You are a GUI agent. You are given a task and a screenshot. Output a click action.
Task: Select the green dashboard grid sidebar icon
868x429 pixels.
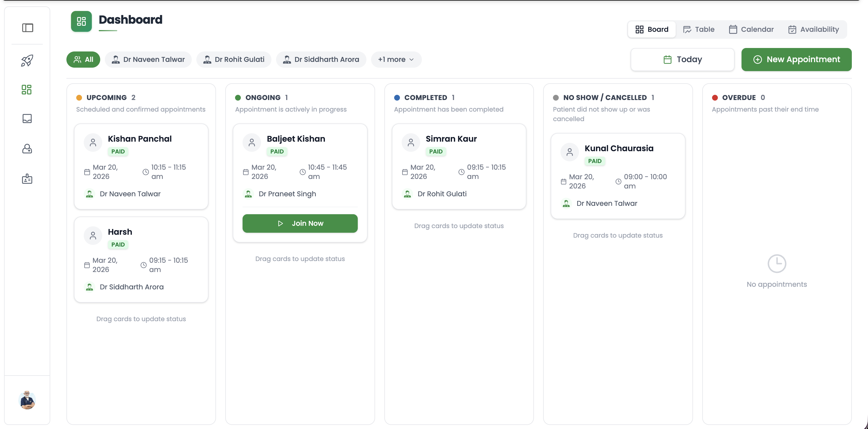coord(27,89)
